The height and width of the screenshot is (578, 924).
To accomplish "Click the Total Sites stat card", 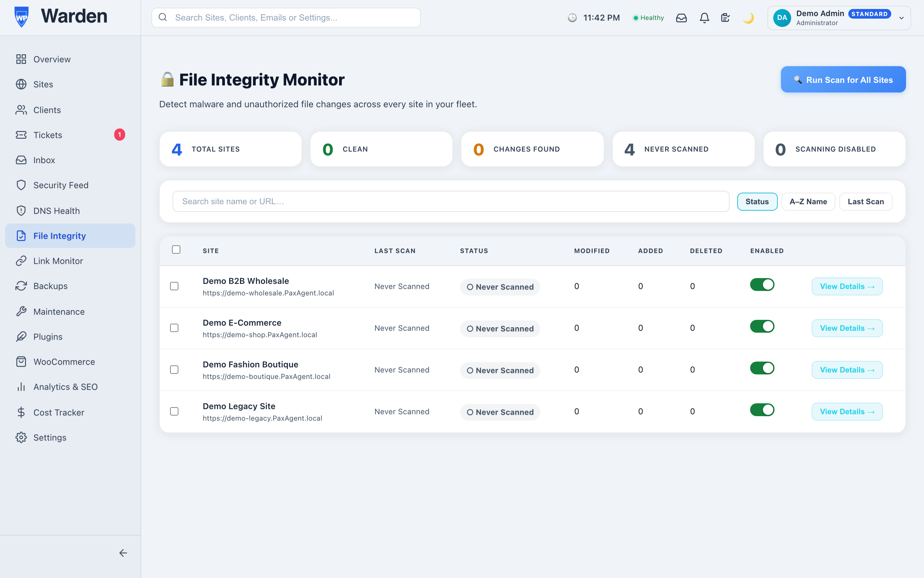I will click(x=231, y=149).
